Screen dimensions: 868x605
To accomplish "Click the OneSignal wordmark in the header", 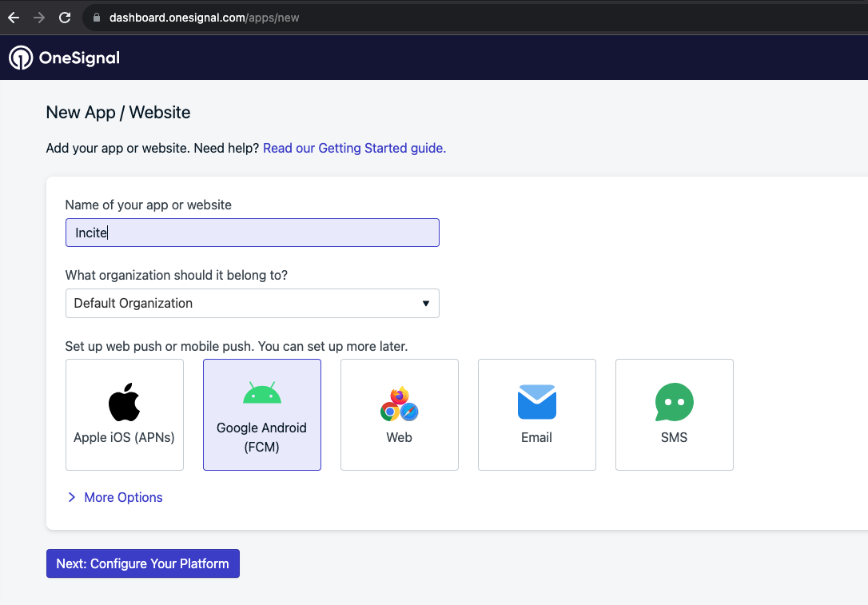I will tap(79, 58).
